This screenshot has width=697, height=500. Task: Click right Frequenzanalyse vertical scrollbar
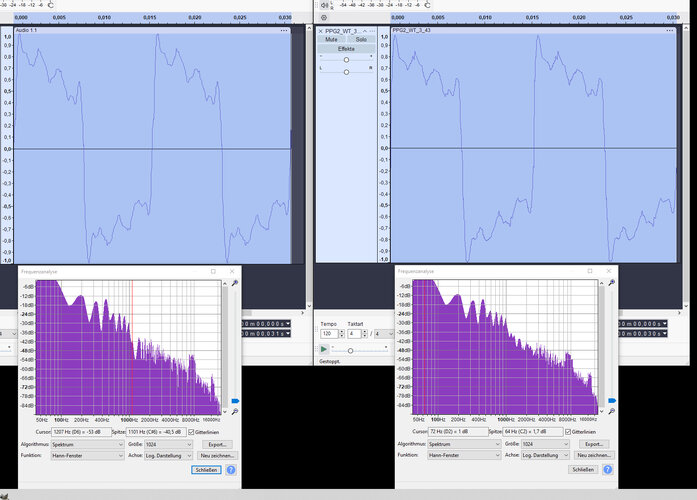pyautogui.click(x=602, y=347)
